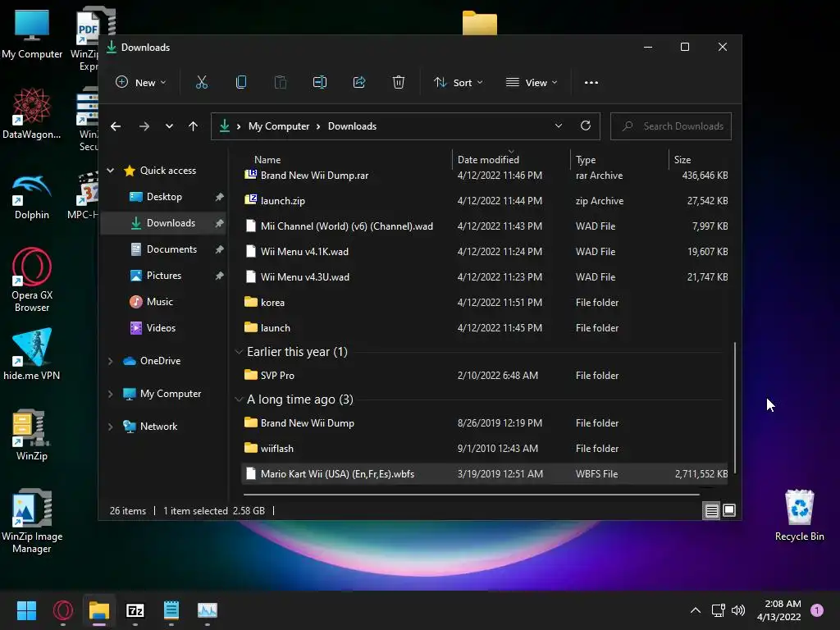Viewport: 840px width, 630px height.
Task: Sort by the Type column header
Action: click(x=586, y=160)
